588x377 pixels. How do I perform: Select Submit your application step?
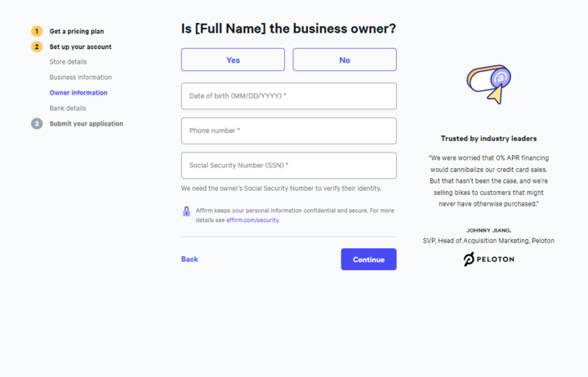pyautogui.click(x=87, y=124)
